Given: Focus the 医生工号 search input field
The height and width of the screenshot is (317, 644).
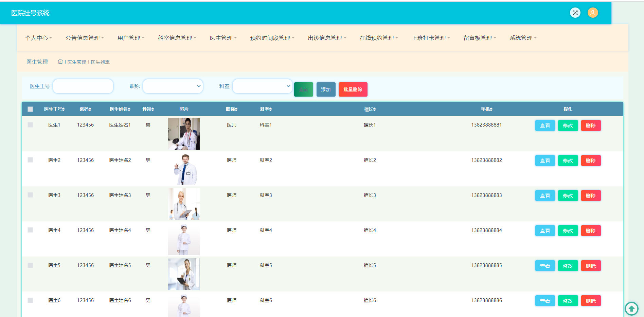Looking at the screenshot, I should (x=83, y=86).
